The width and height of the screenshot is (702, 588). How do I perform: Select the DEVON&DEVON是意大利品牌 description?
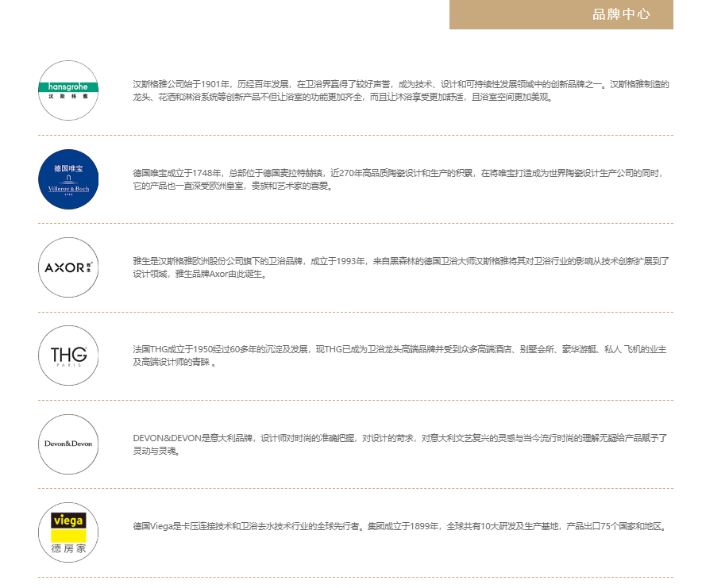pos(399,444)
